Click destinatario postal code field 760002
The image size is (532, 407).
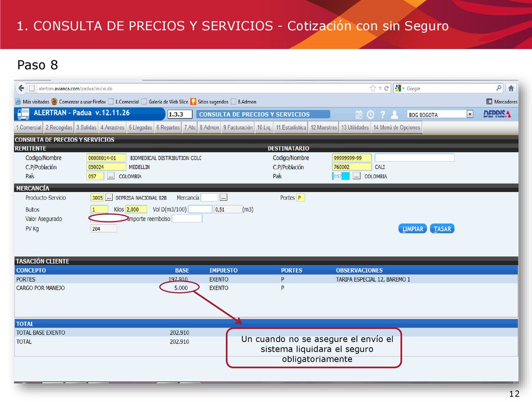coord(352,167)
